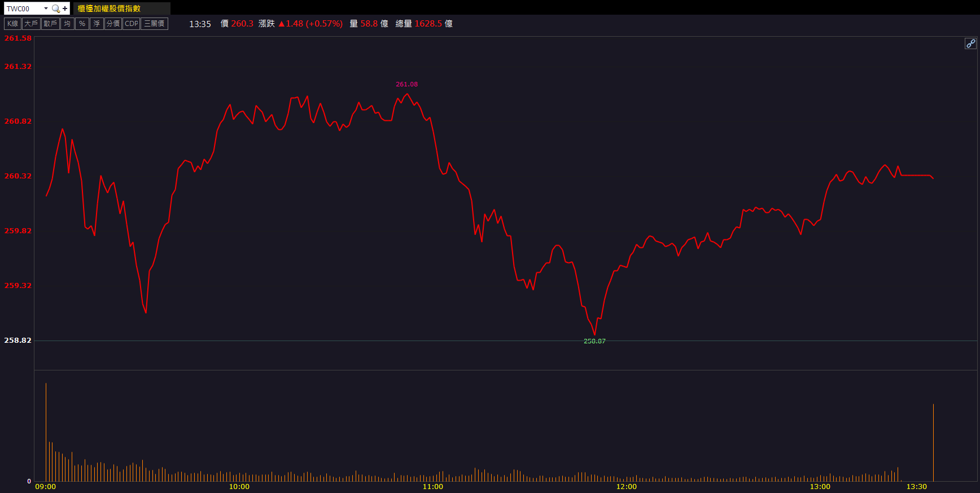Click the 258.87 low marker label
980x493 pixels.
click(594, 341)
